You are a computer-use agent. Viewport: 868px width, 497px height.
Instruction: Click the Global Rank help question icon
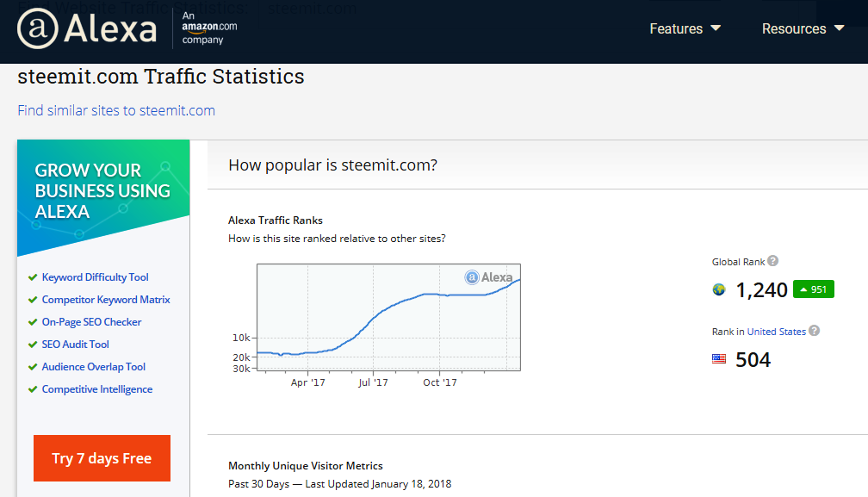773,261
